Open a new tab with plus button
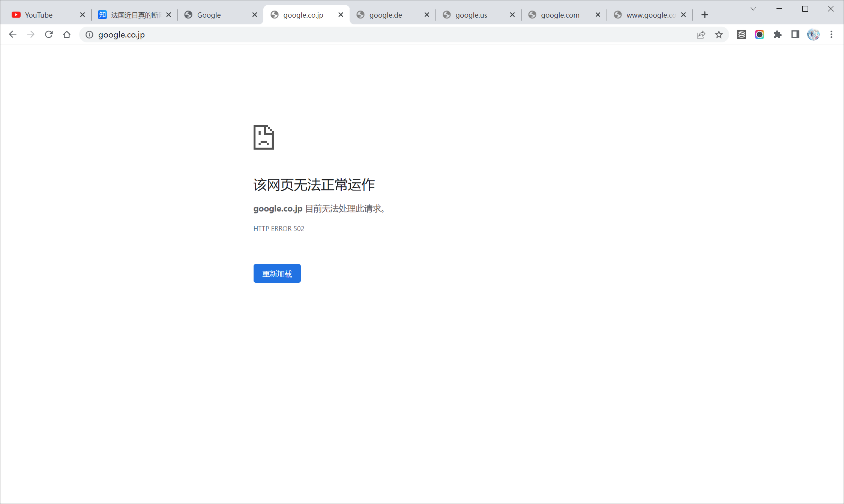Image resolution: width=844 pixels, height=504 pixels. pyautogui.click(x=705, y=15)
